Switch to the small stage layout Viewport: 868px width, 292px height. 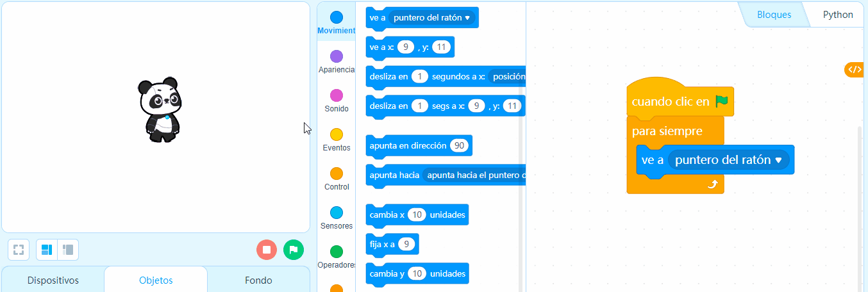pos(68,250)
